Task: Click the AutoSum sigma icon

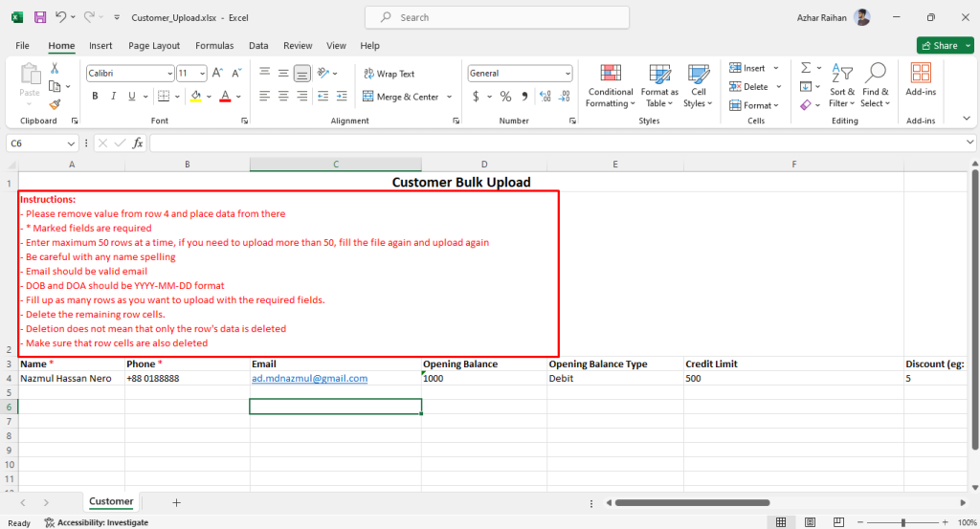Action: (806, 68)
